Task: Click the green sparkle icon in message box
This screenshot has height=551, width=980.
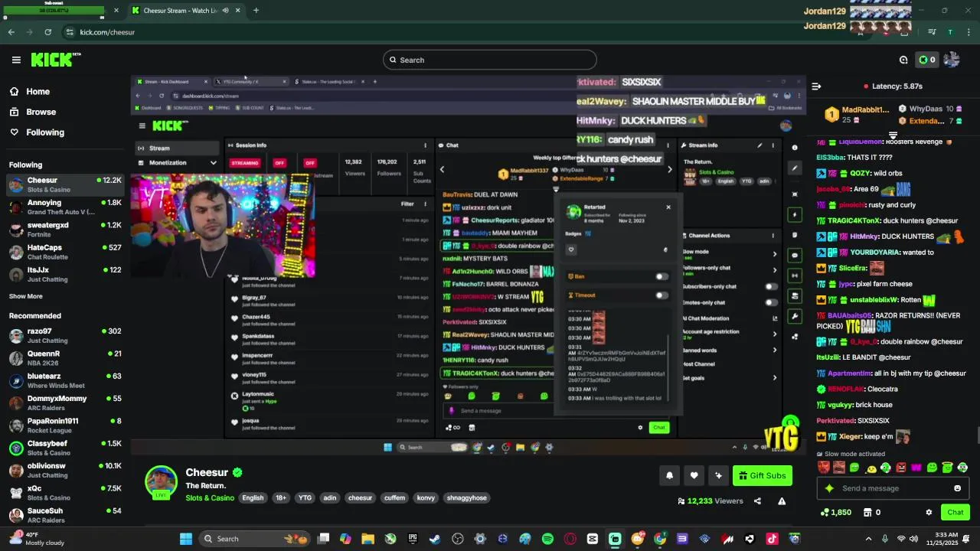Action: pos(829,488)
